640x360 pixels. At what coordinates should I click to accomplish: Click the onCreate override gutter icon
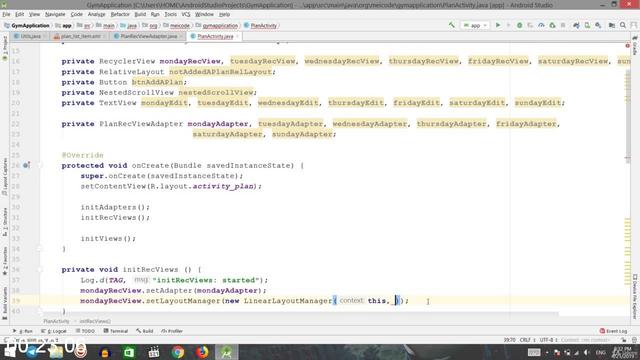26,165
